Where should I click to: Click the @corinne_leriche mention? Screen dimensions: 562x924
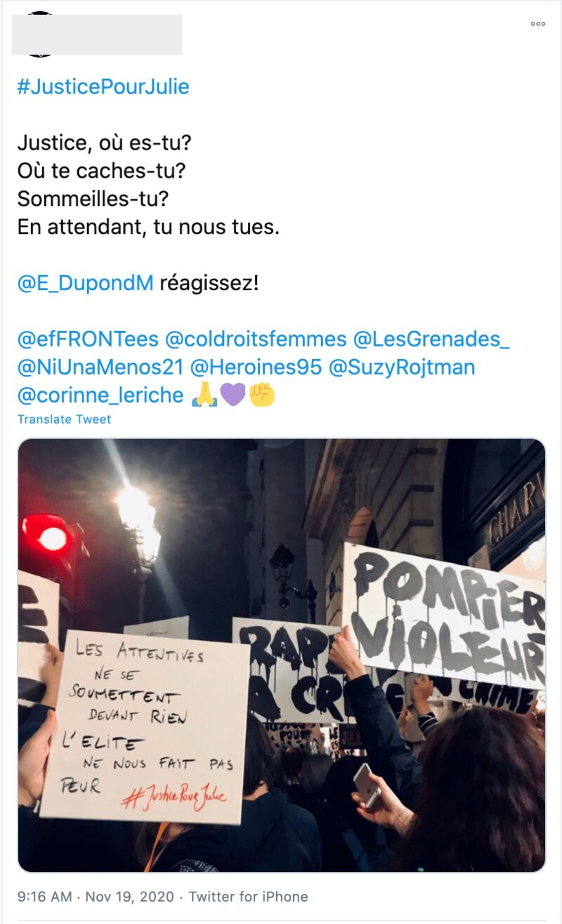(x=100, y=395)
